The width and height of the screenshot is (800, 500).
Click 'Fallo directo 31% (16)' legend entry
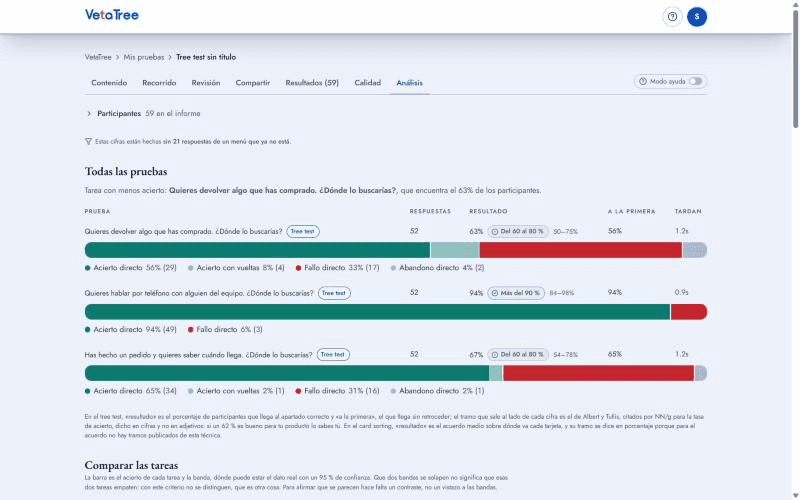[337, 391]
